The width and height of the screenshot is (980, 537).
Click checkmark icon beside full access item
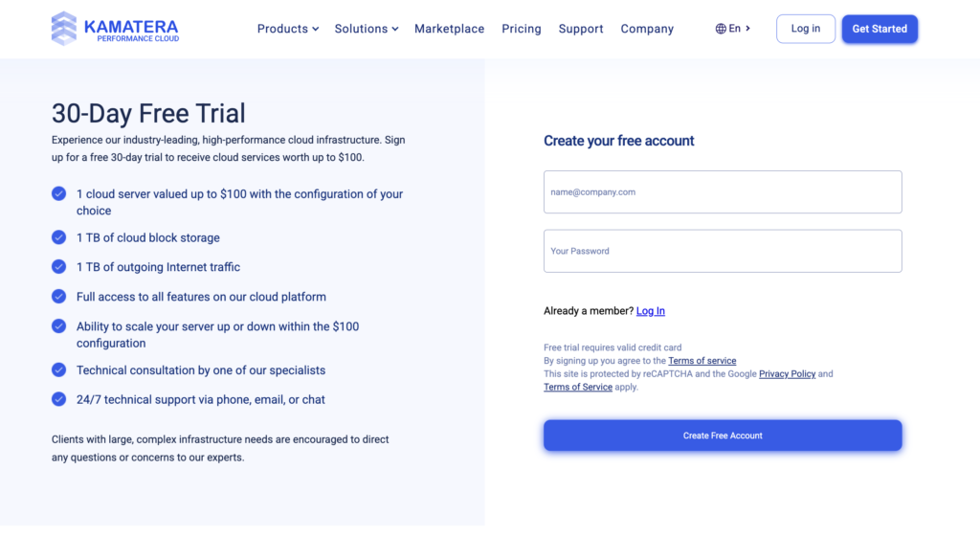click(x=58, y=297)
